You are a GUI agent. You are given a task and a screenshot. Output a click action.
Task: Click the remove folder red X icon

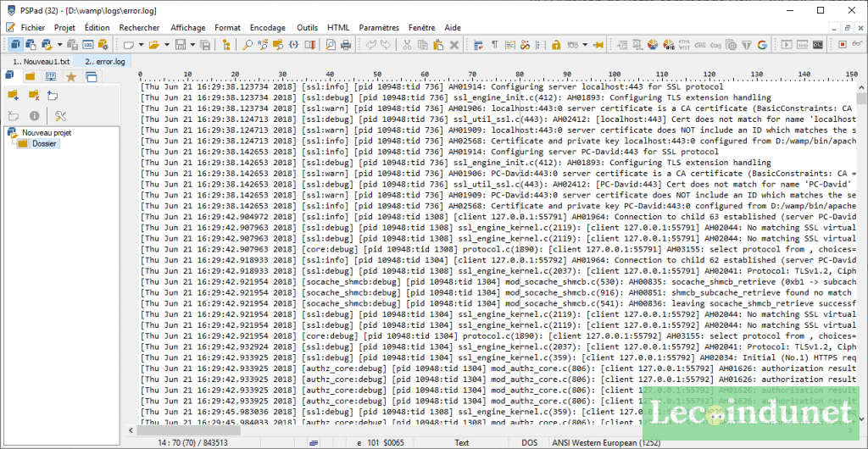(34, 95)
